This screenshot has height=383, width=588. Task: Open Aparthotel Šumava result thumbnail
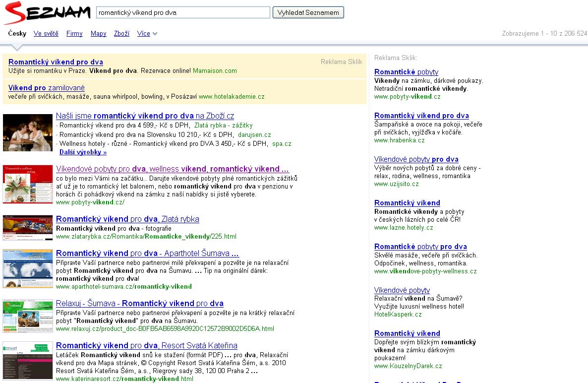[x=28, y=268]
